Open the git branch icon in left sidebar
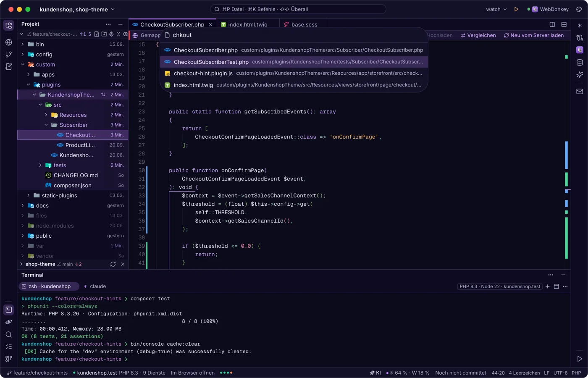The width and height of the screenshot is (588, 378). coord(8,54)
